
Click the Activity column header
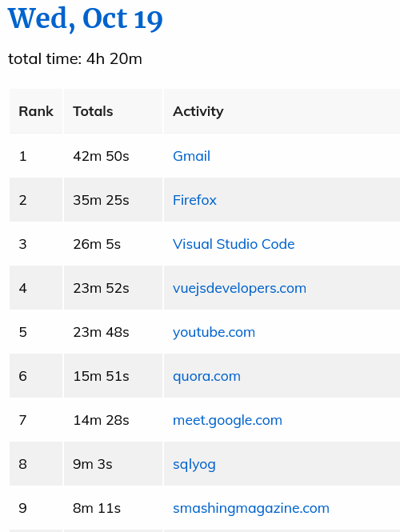point(282,111)
